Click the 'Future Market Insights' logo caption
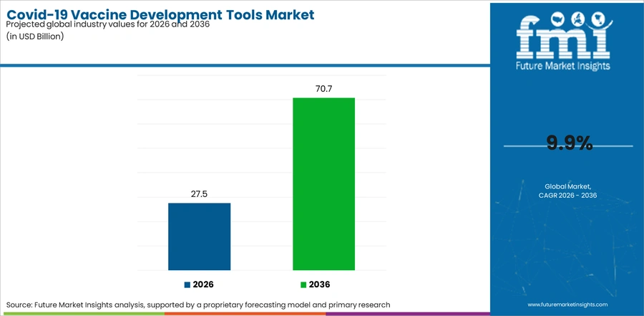The width and height of the screenshot is (644, 316). pos(563,66)
